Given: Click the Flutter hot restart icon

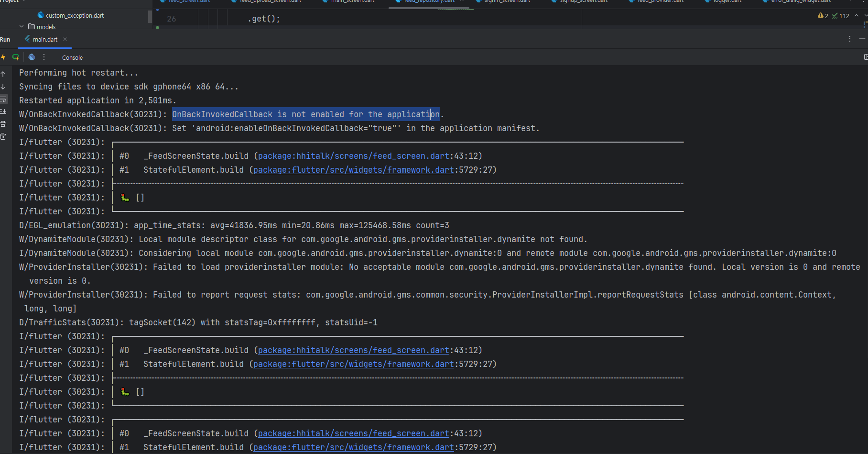Looking at the screenshot, I should (x=16, y=57).
